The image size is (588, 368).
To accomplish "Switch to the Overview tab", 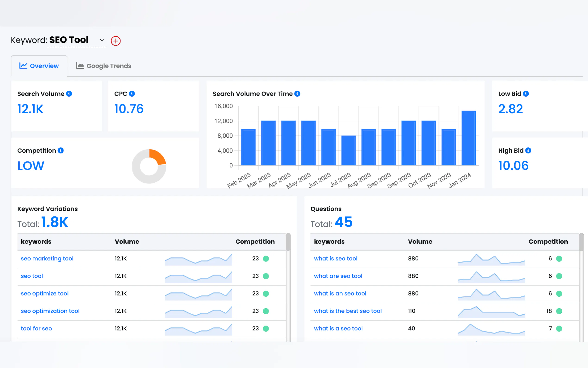I will (39, 66).
